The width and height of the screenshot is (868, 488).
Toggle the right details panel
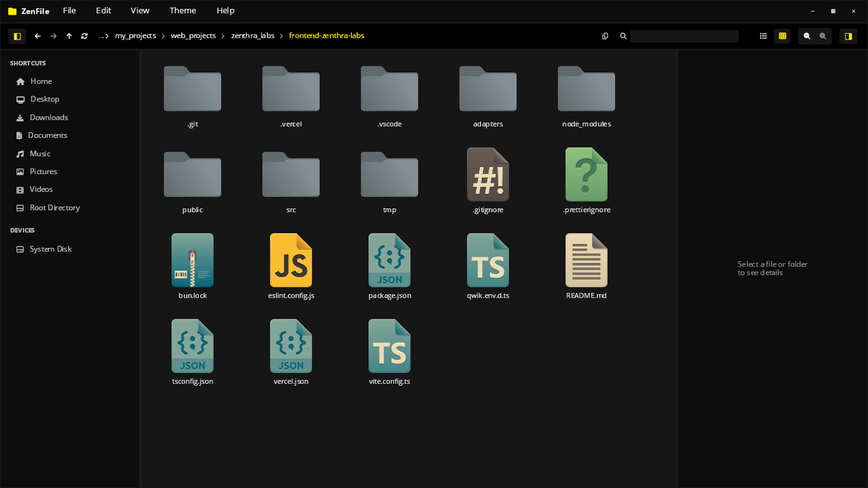[848, 36]
